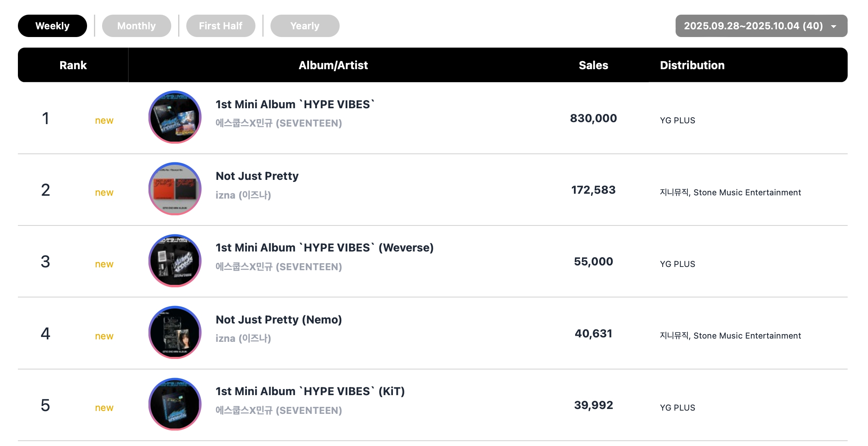Switch to First Half chart tab
868x446 pixels.
pyautogui.click(x=221, y=26)
